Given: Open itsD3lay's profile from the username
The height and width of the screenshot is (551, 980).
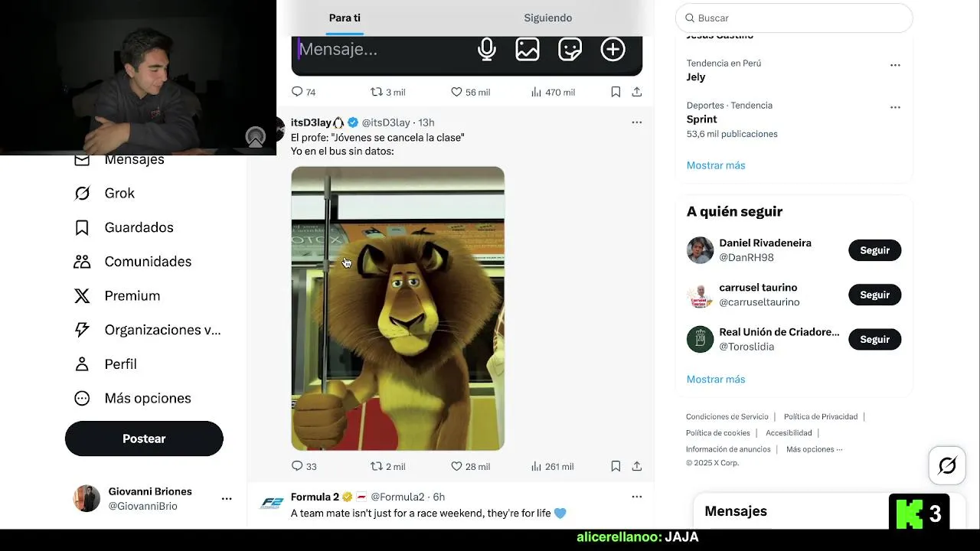Looking at the screenshot, I should click(x=311, y=122).
